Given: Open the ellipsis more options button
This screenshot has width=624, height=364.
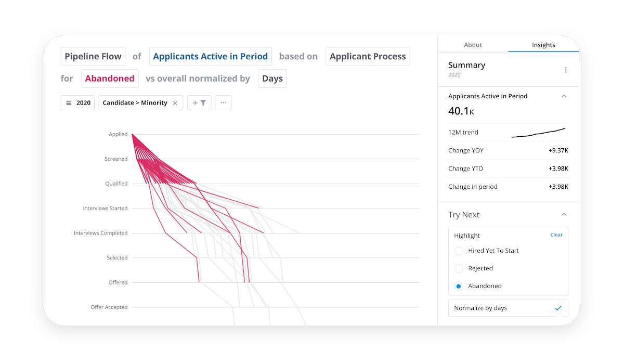Looking at the screenshot, I should click(x=223, y=103).
